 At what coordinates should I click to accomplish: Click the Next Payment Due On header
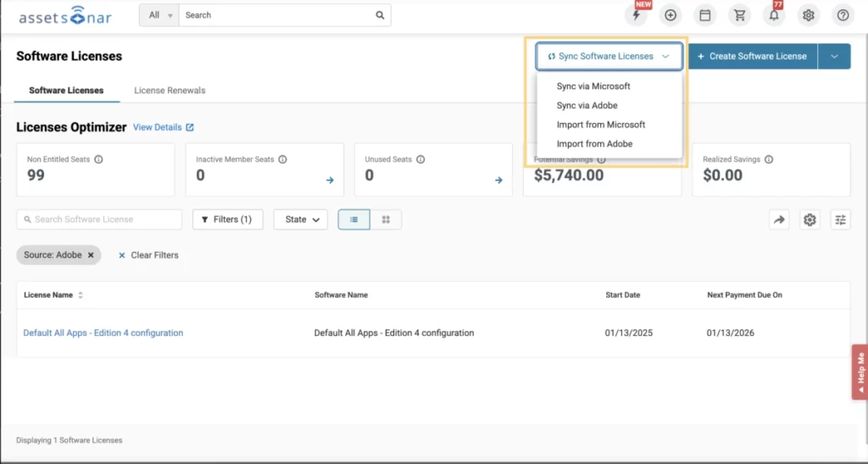(x=744, y=295)
